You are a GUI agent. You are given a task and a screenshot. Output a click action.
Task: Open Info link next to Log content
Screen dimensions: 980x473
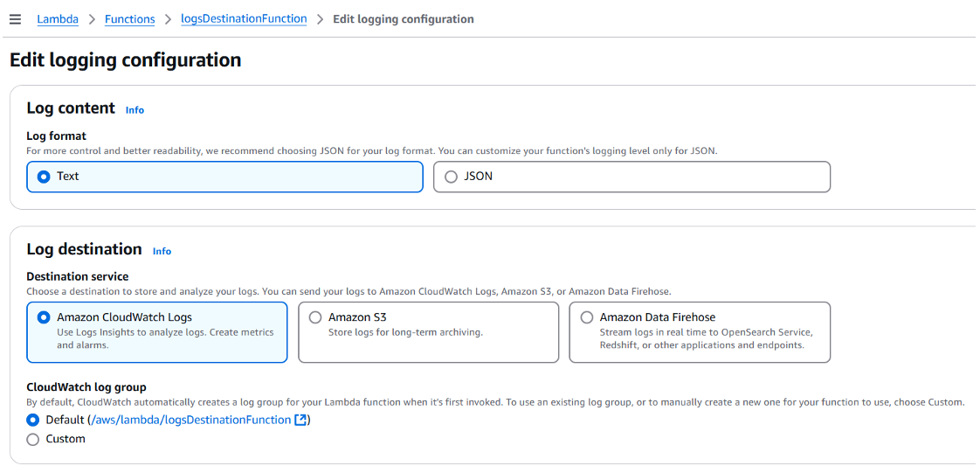(135, 110)
